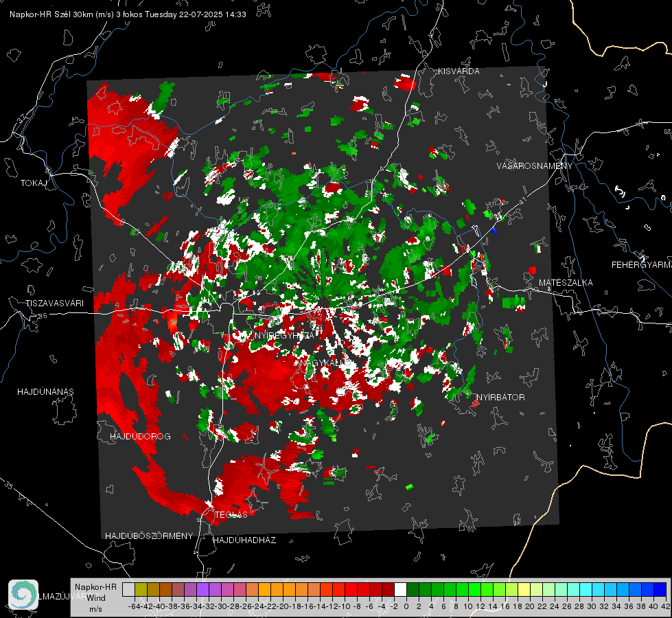This screenshot has height=618, width=672.
Task: Click the small blue echo near road 41
Action: click(x=494, y=231)
